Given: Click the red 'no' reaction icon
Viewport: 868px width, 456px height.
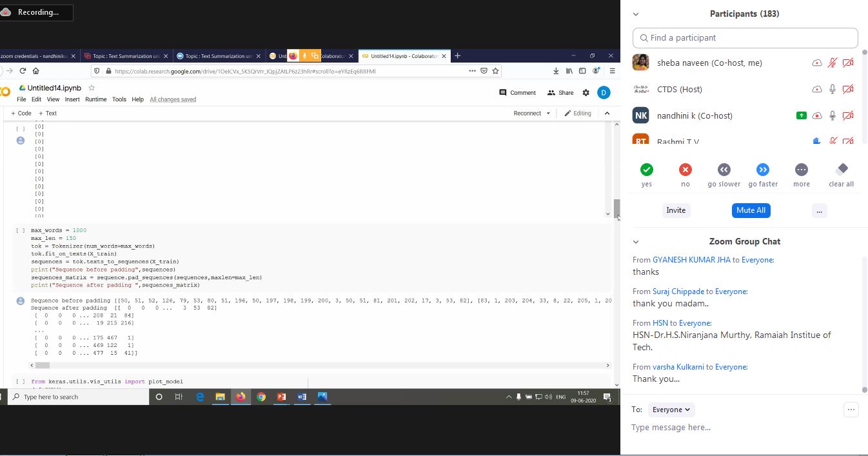Looking at the screenshot, I should point(685,170).
